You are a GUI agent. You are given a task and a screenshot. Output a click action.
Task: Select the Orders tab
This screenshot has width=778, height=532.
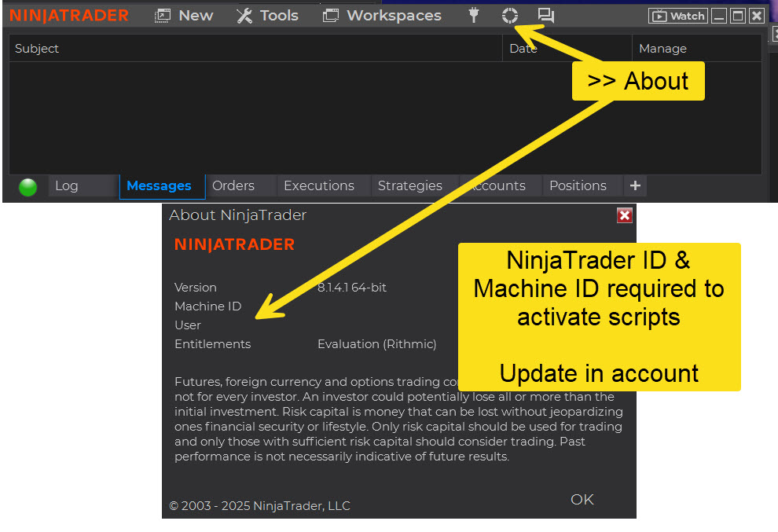pos(233,186)
